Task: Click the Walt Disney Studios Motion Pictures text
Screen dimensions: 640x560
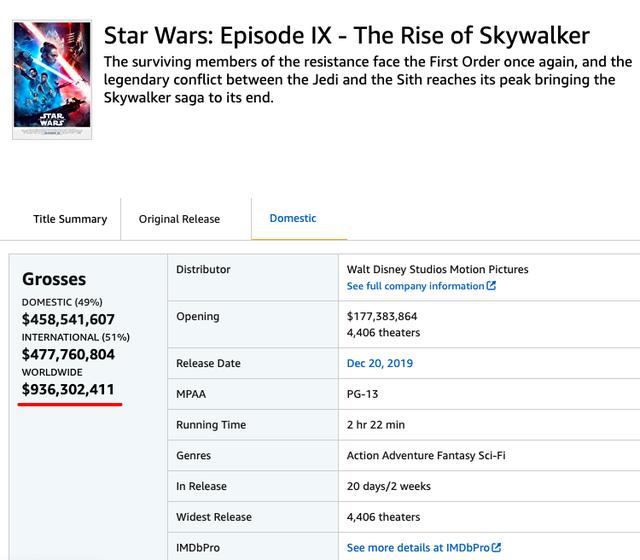Action: tap(437, 269)
